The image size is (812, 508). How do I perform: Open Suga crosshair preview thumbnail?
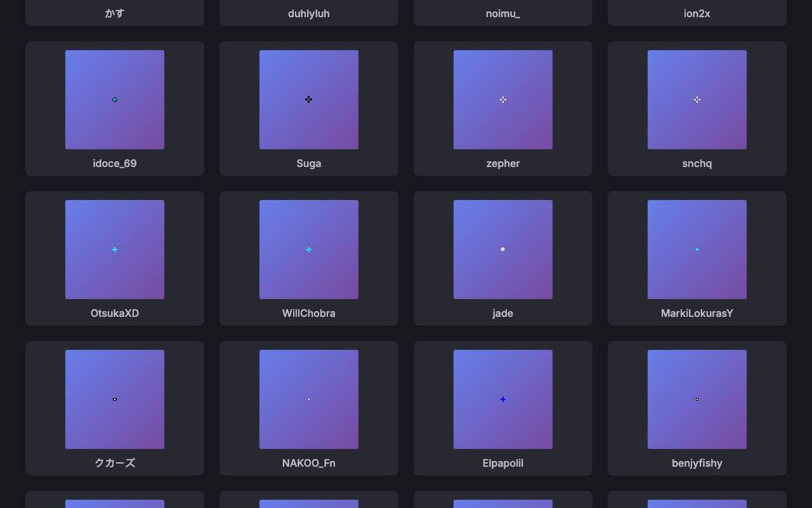pyautogui.click(x=309, y=100)
